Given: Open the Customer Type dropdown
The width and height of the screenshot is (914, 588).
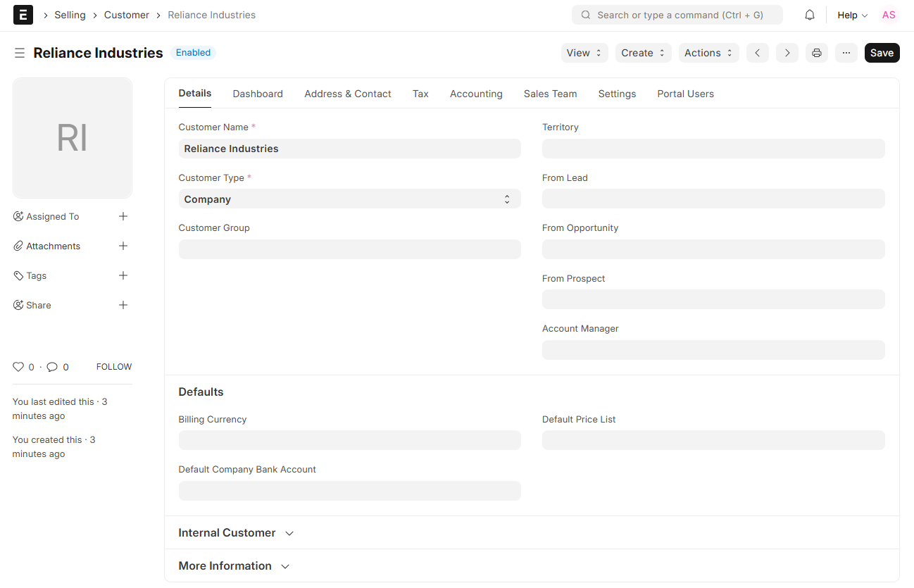Looking at the screenshot, I should 349,199.
